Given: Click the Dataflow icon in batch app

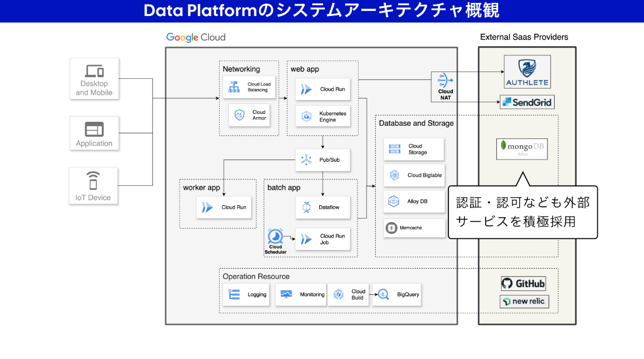Looking at the screenshot, I should (x=306, y=207).
